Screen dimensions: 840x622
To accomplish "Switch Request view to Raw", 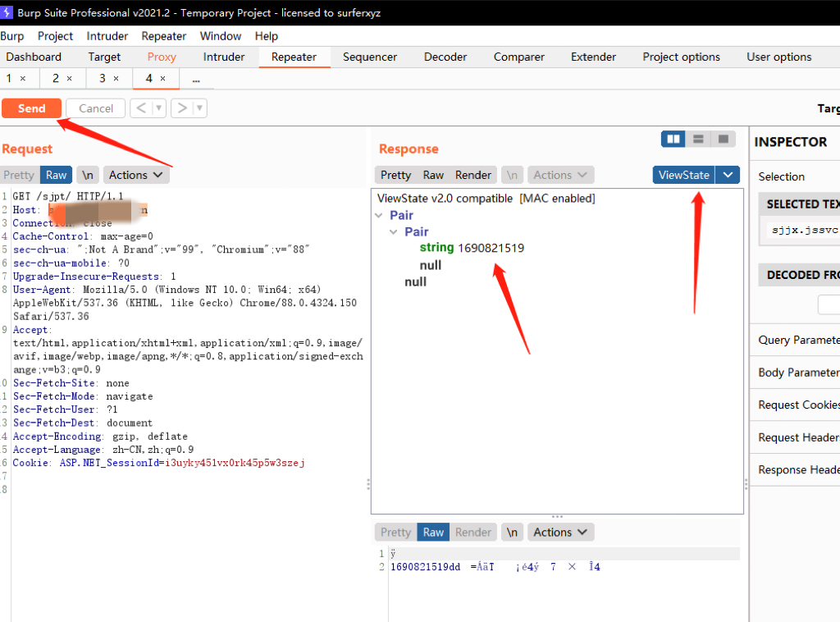I will [56, 175].
